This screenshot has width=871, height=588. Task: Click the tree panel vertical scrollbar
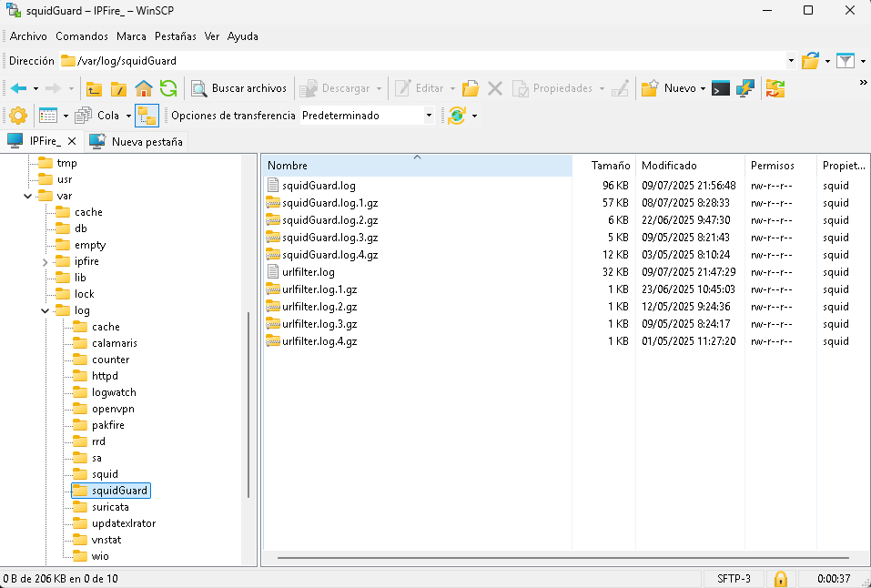pos(248,405)
